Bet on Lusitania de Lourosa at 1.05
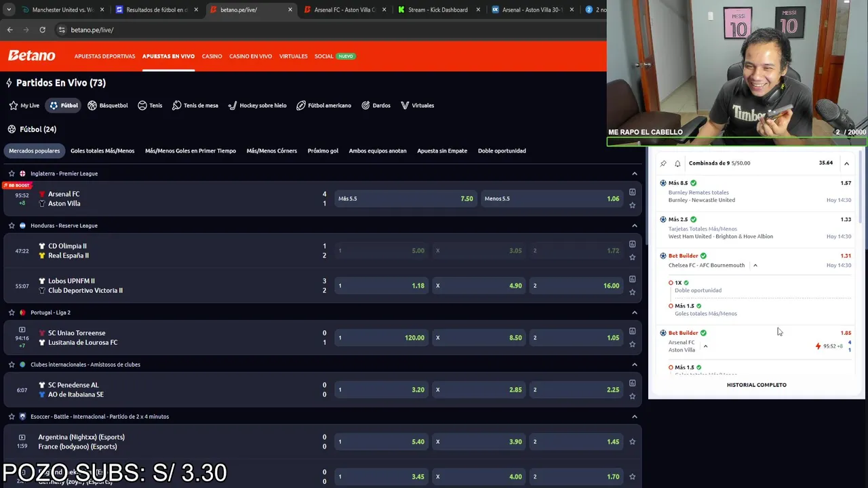Screen dimensions: 868x488 pyautogui.click(x=576, y=338)
